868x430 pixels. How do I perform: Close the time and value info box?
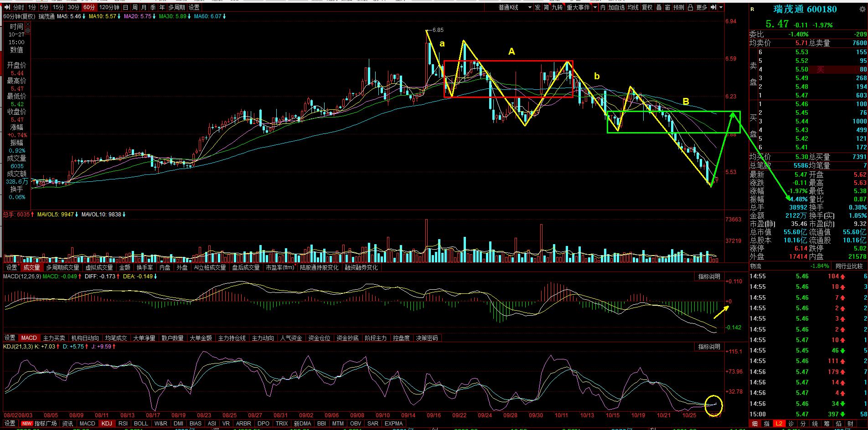coord(28,23)
